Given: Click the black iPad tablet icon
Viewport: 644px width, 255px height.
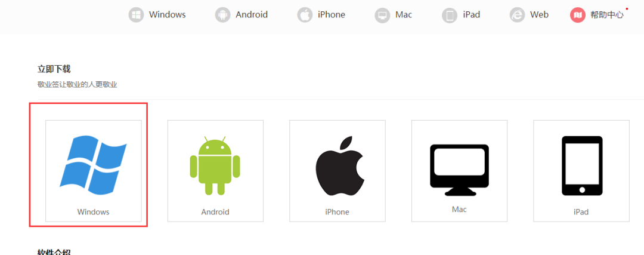Looking at the screenshot, I should pos(582,165).
